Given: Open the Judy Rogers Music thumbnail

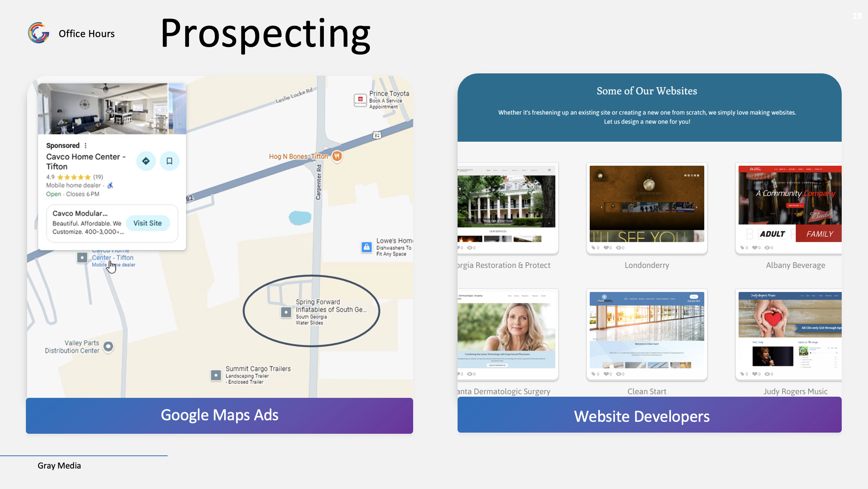Looking at the screenshot, I should (x=790, y=330).
